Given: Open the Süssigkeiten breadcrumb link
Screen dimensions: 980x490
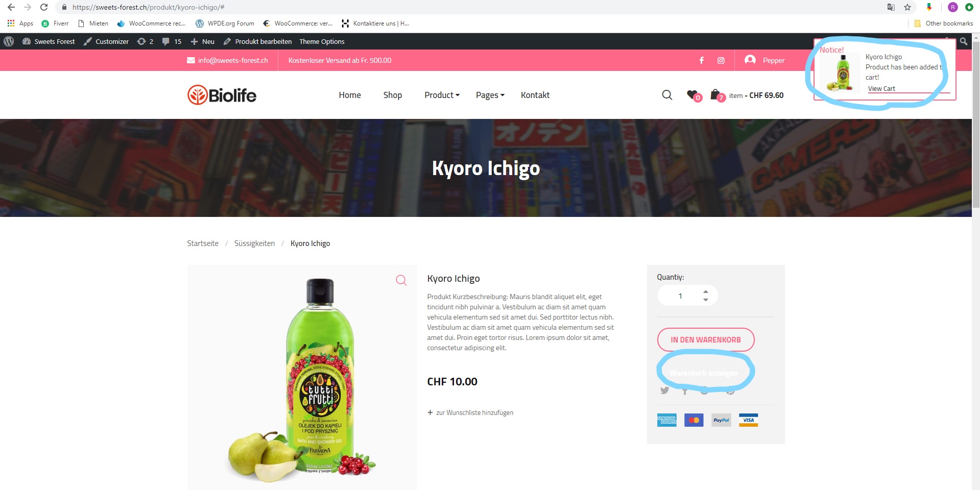Looking at the screenshot, I should pos(254,243).
